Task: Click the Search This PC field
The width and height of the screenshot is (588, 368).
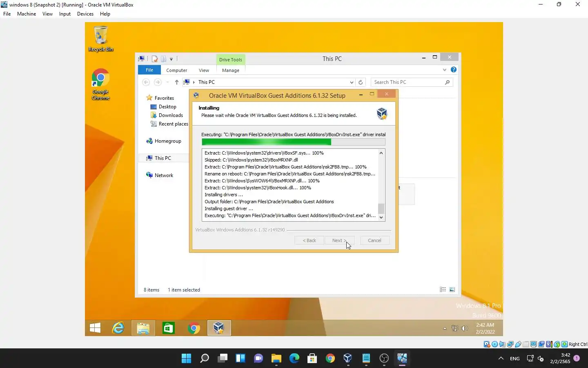Action: click(412, 82)
